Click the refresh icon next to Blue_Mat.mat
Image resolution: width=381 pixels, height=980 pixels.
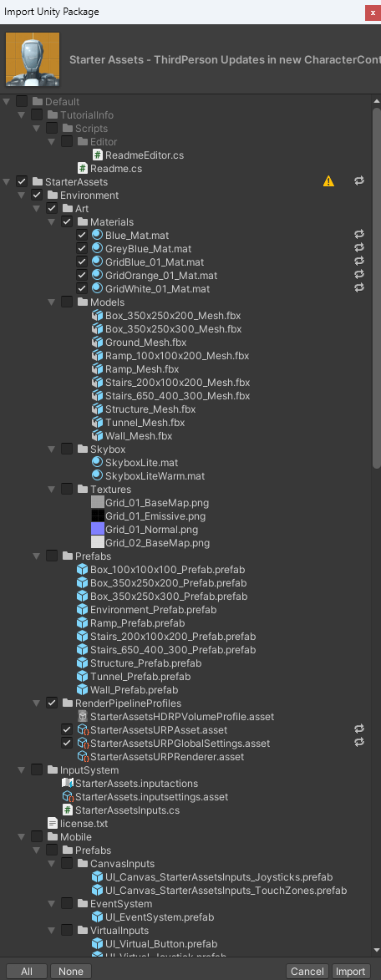(359, 235)
